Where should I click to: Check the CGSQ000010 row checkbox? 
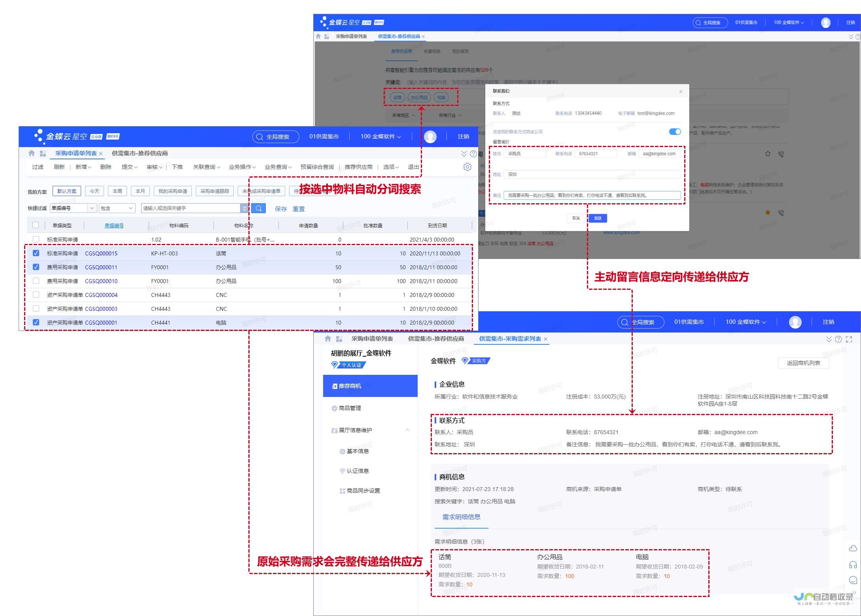click(36, 281)
